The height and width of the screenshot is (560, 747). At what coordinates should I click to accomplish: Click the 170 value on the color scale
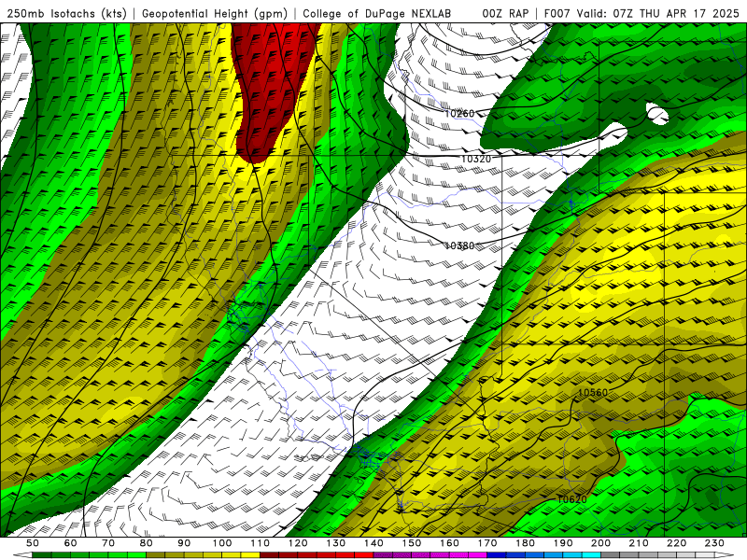(487, 543)
